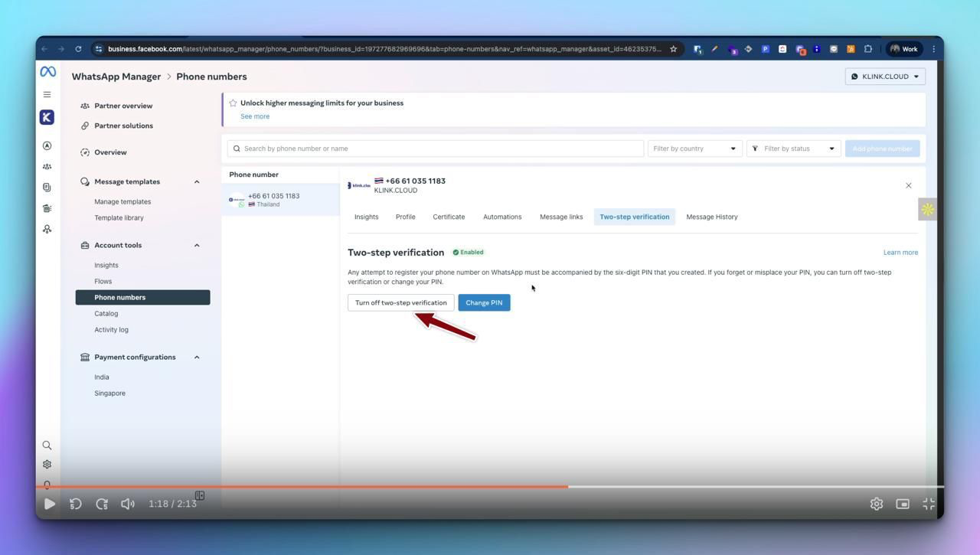Click the Change PIN button
Screen dimensions: 980x555
484,303
